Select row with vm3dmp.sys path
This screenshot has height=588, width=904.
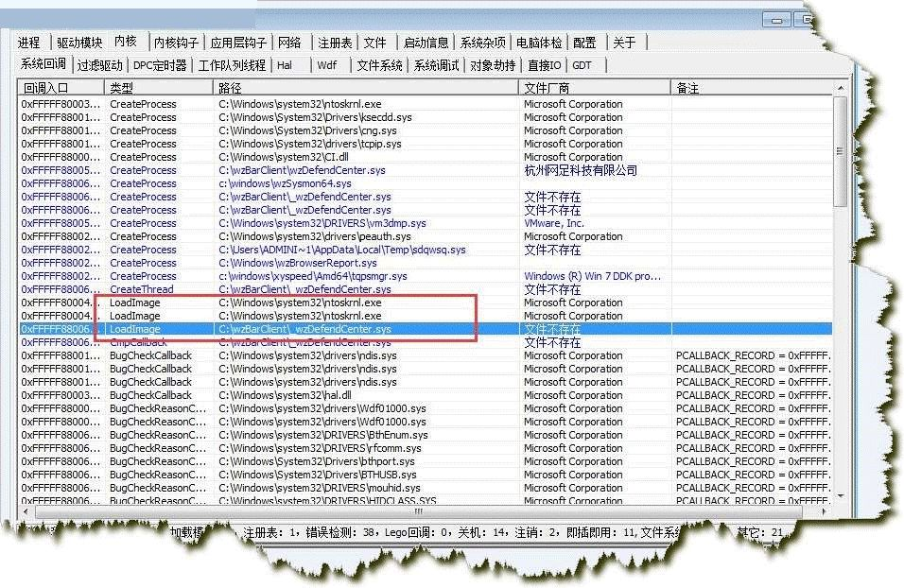(x=425, y=224)
